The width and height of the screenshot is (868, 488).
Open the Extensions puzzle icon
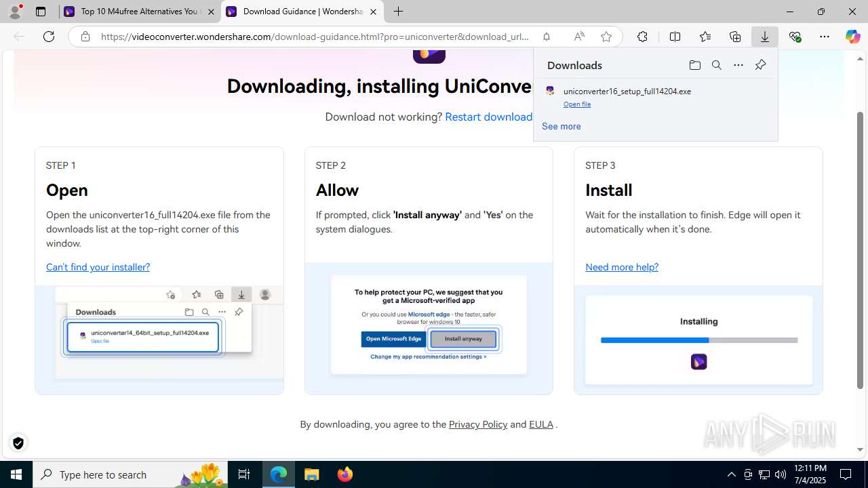[642, 37]
